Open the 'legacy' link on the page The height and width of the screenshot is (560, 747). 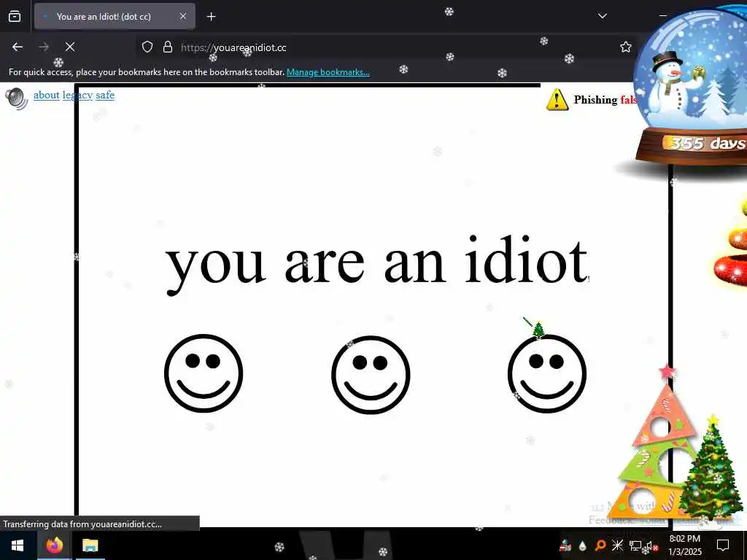(77, 95)
